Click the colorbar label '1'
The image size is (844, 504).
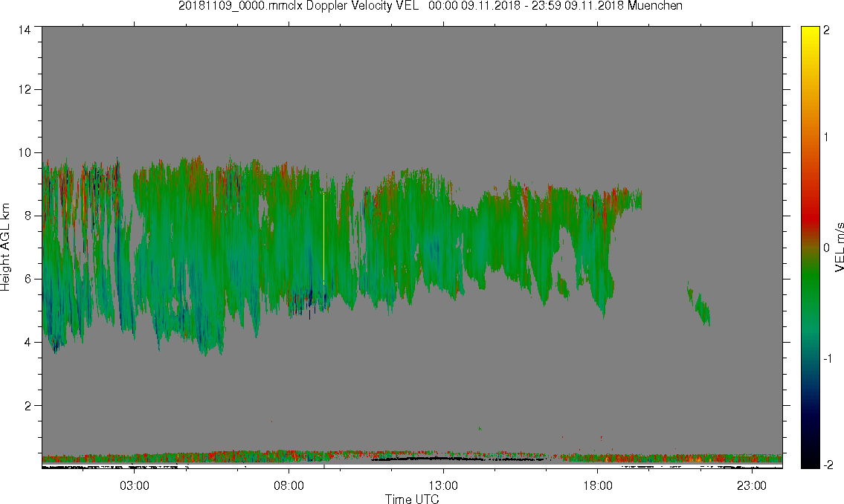click(827, 138)
